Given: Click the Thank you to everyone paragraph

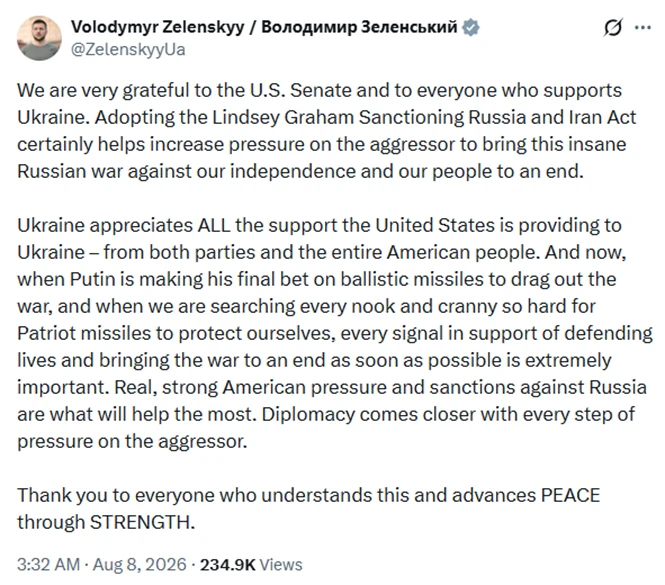Looking at the screenshot, I should 309,509.
